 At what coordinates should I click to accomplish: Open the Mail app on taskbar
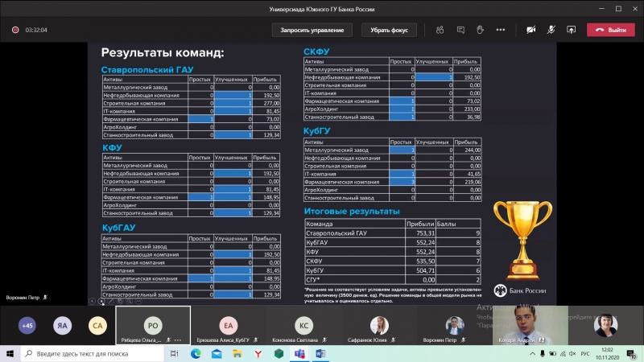coord(217,353)
